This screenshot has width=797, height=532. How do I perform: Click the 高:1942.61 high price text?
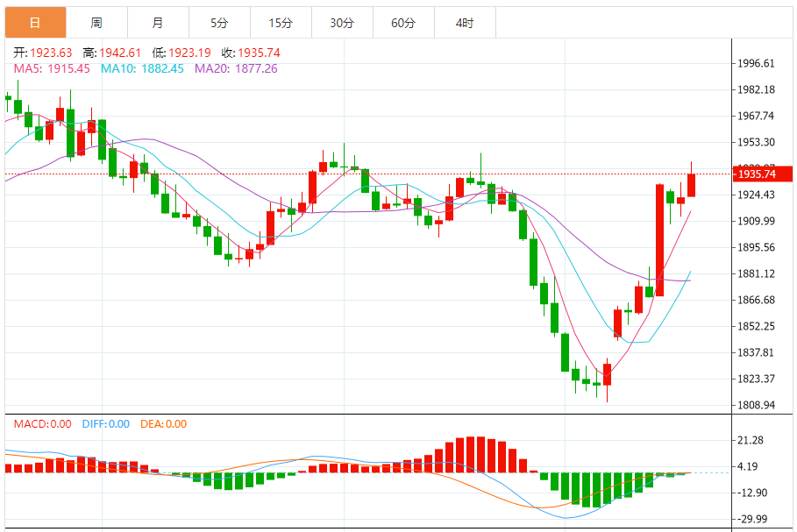[x=112, y=53]
